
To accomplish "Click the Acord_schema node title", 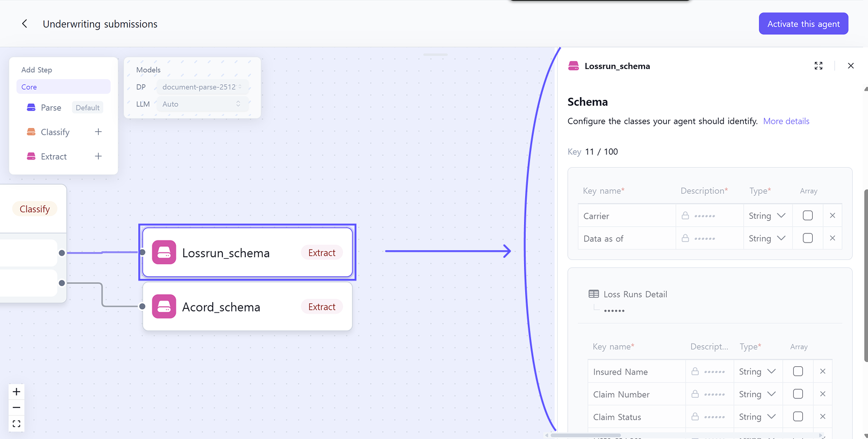I will pyautogui.click(x=221, y=307).
